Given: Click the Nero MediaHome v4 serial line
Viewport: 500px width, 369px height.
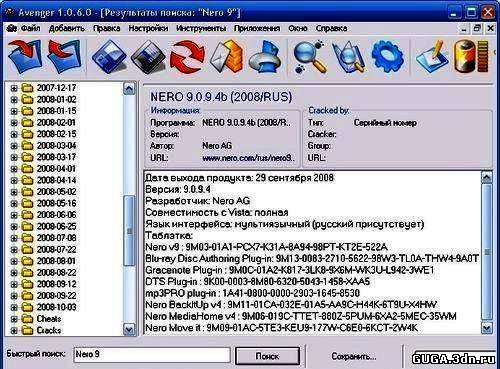Looking at the screenshot, I should click(301, 316).
